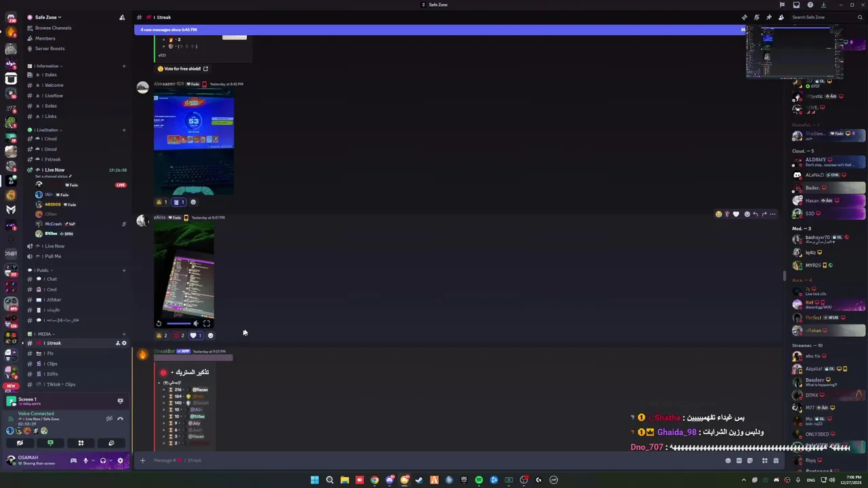Deafen the headphones
This screenshot has width=868, height=488.
click(x=103, y=461)
